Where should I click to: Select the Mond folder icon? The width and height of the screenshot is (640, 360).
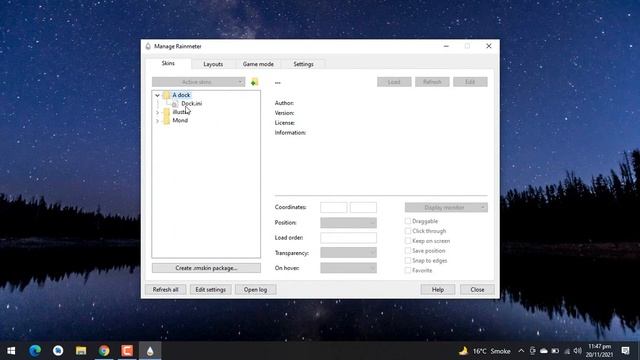[x=166, y=120]
